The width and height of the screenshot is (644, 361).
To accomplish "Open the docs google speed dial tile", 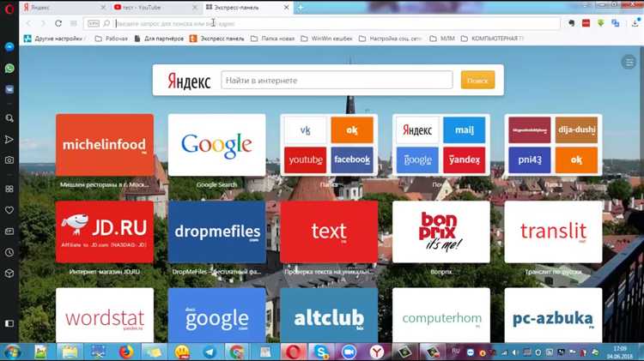I will click(217, 315).
